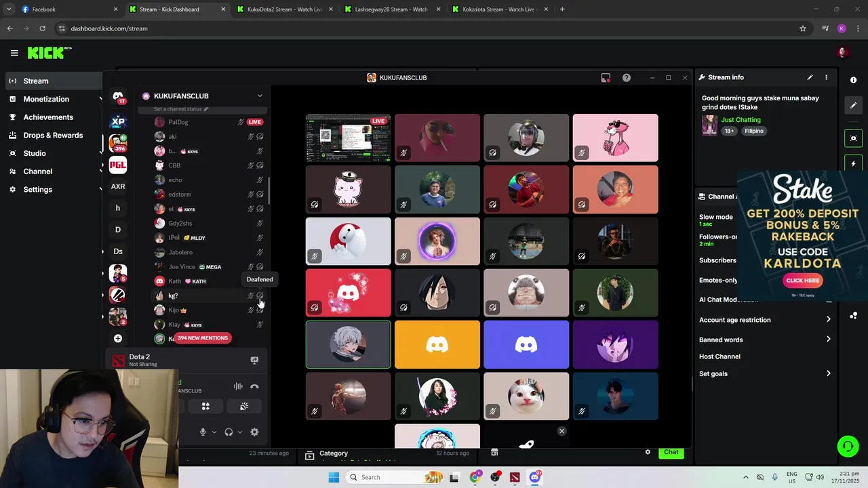The height and width of the screenshot is (488, 868).
Task: Click lightning bolt icon on right rail
Action: pos(853,164)
